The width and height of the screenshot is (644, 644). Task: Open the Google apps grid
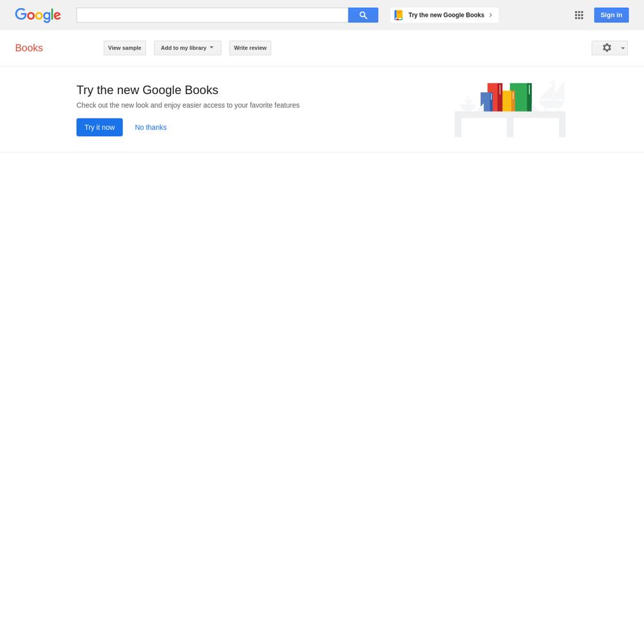click(x=579, y=15)
